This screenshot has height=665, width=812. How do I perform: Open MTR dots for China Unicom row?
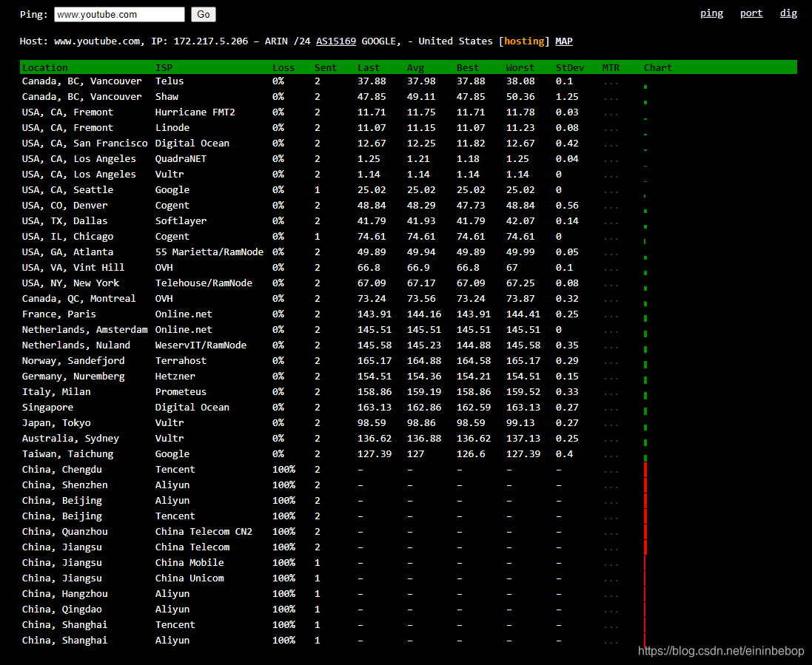point(611,580)
